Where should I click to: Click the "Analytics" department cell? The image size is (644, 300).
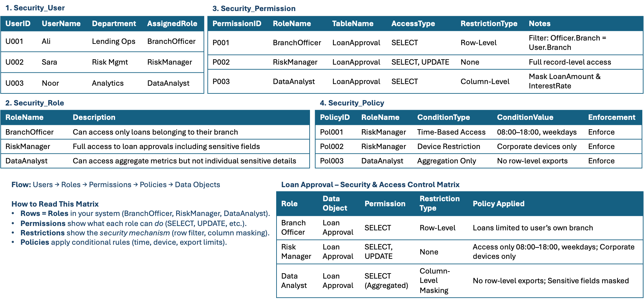coord(108,83)
